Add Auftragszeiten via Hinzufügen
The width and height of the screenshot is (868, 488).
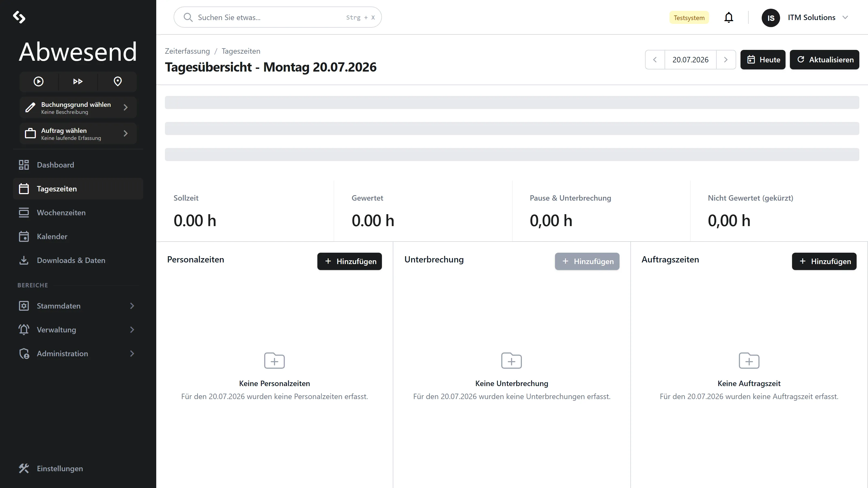(x=824, y=261)
